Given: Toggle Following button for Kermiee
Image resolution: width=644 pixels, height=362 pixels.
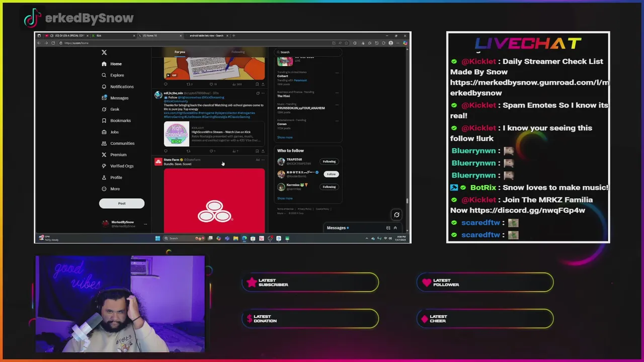Looking at the screenshot, I should pos(329,187).
